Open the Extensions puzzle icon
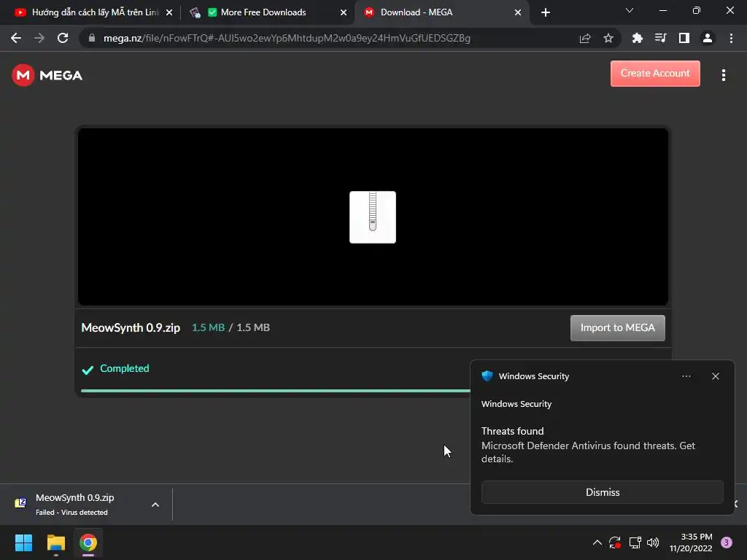The height and width of the screenshot is (560, 747). (x=638, y=38)
